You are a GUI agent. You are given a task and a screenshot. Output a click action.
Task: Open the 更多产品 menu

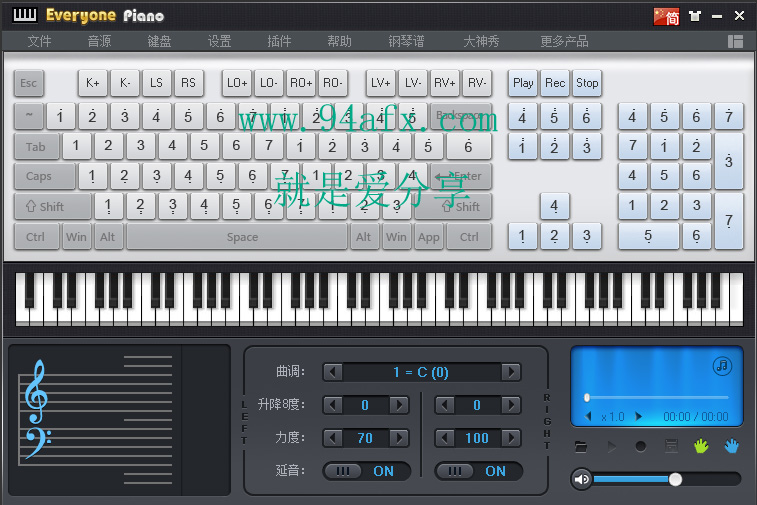pyautogui.click(x=564, y=41)
